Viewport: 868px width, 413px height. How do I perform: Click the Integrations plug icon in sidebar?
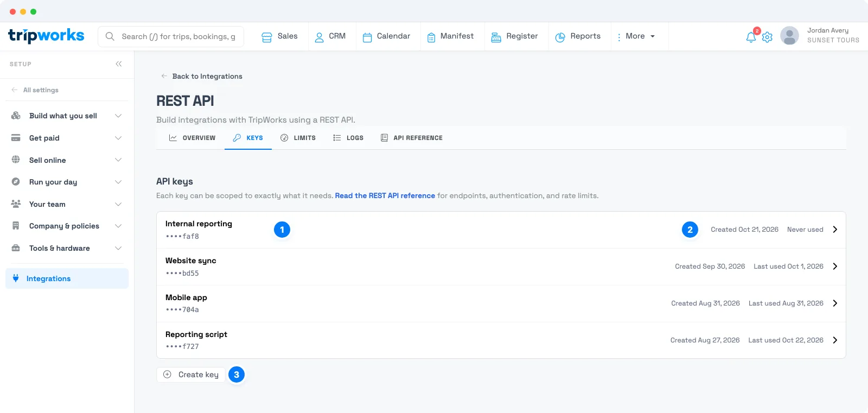16,278
